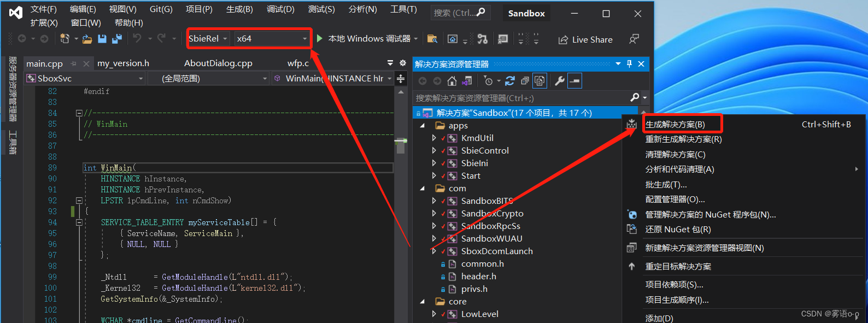Viewport: 868px width, 323px height.
Task: Click the Live Share button label
Action: coord(592,39)
